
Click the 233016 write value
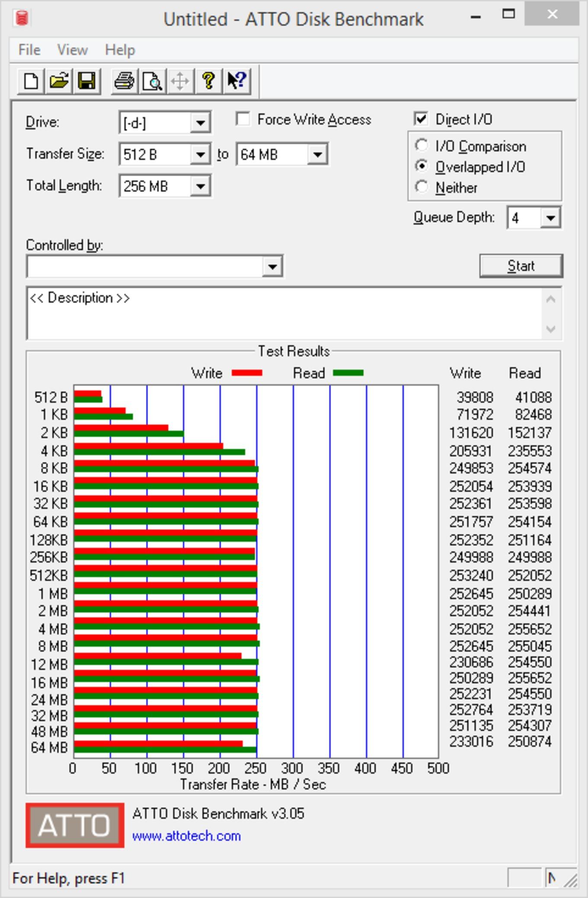(x=471, y=741)
